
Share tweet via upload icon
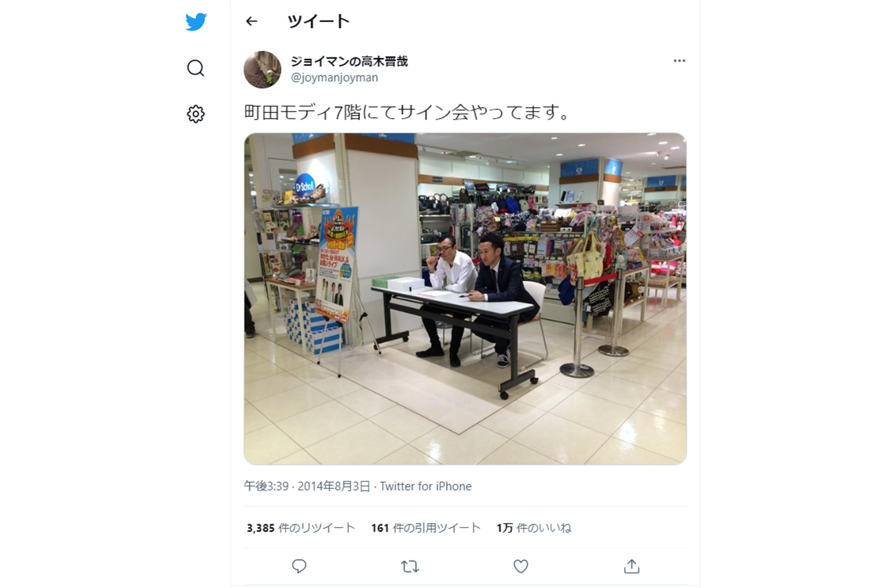click(x=631, y=567)
